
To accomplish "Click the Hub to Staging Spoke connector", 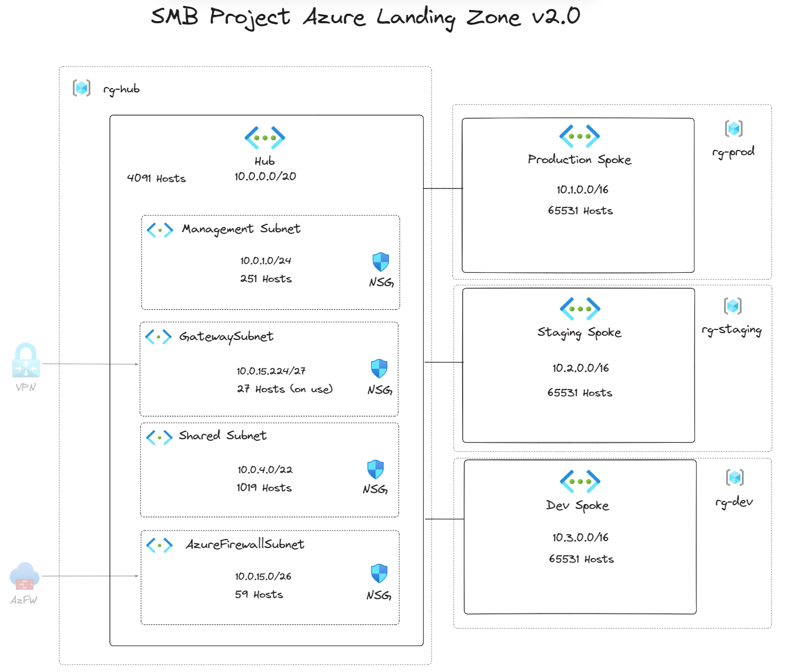I will pos(444,362).
